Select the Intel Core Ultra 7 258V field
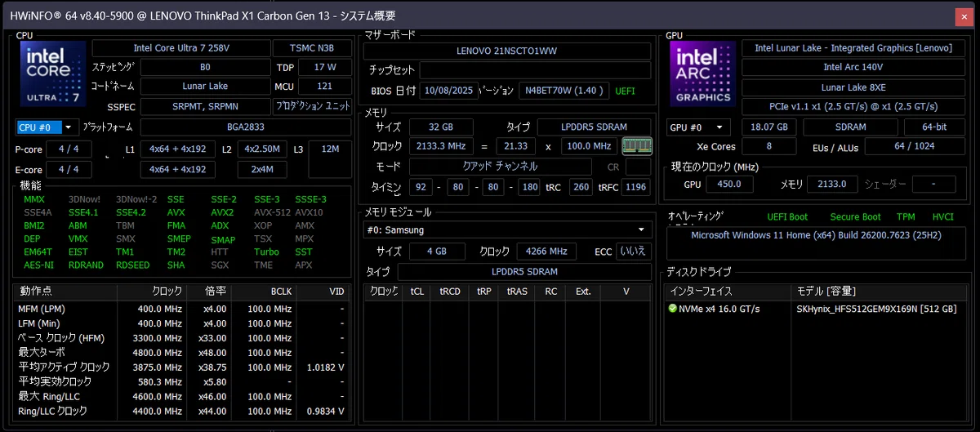 [181, 48]
